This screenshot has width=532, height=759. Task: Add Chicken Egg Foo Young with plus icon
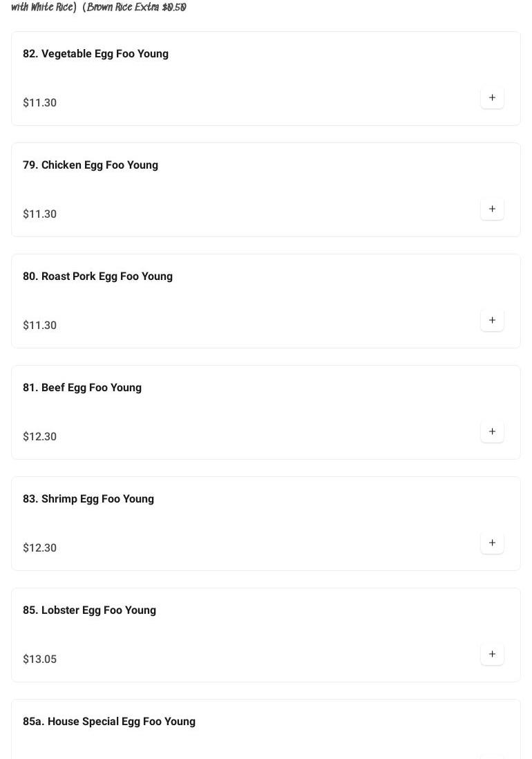click(492, 209)
